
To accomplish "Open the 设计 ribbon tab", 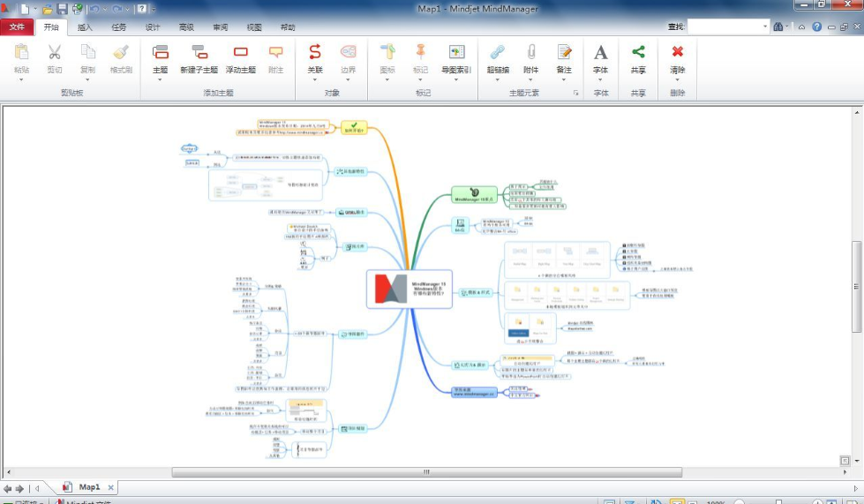I will tap(153, 27).
